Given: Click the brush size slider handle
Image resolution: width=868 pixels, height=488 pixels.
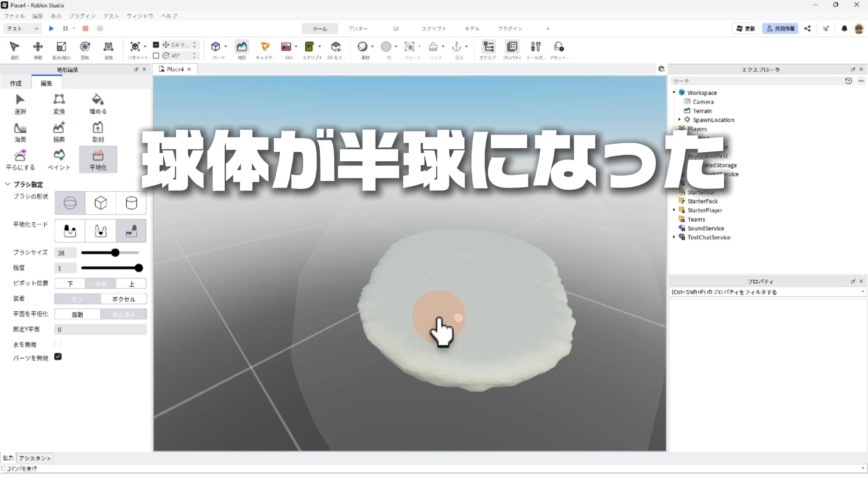Looking at the screenshot, I should click(x=115, y=253).
